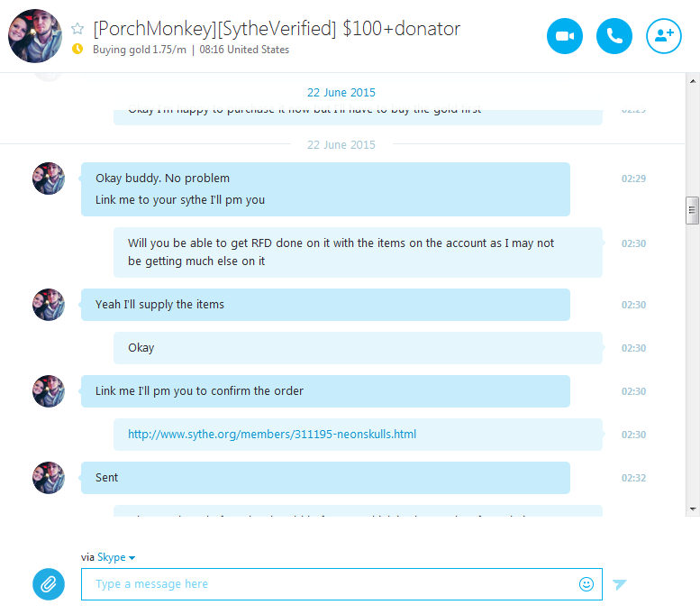Start a voice call using the phone icon
700x614 pixels.
(x=614, y=36)
